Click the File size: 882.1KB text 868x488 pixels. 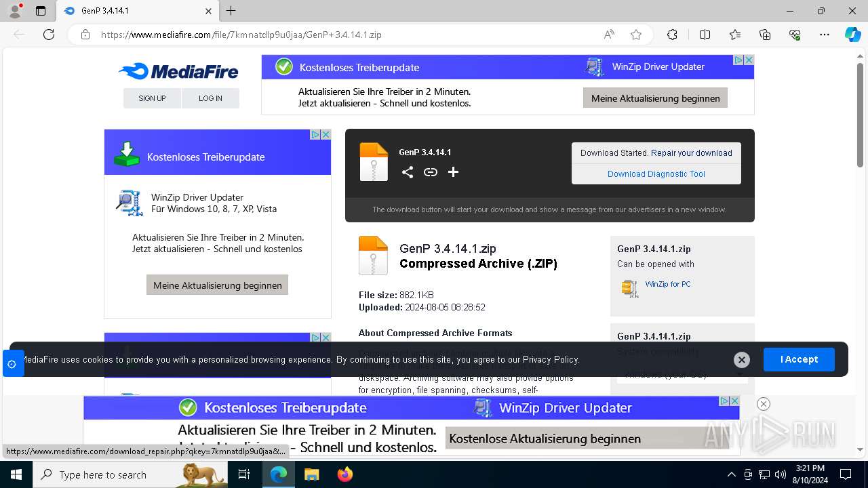(396, 295)
